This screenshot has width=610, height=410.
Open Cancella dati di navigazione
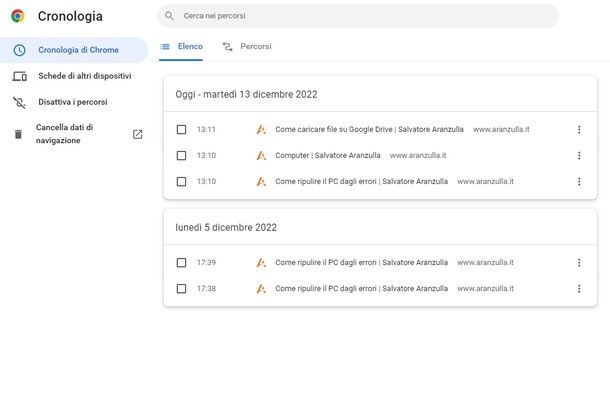(64, 134)
